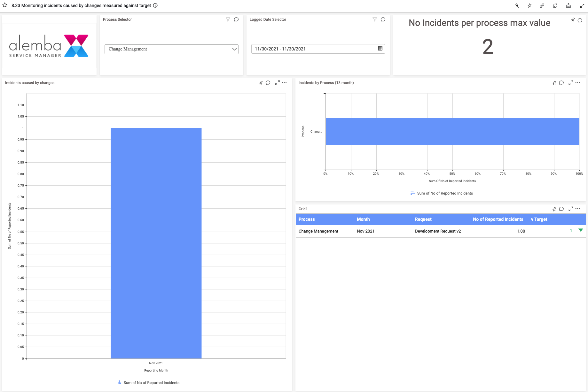Expand the Incidents by Process chart
588x392 pixels.
pyautogui.click(x=571, y=83)
